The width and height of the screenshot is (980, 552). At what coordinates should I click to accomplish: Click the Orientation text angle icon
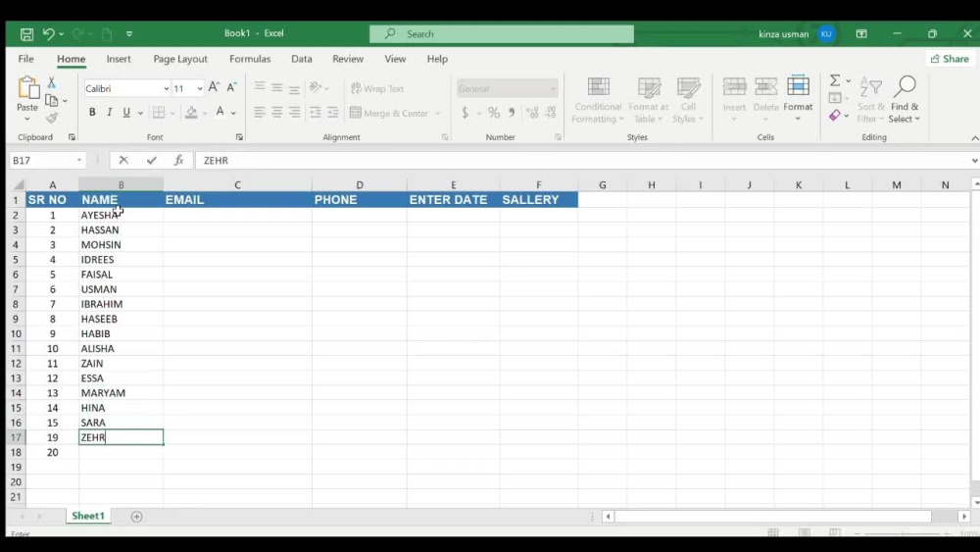point(315,87)
